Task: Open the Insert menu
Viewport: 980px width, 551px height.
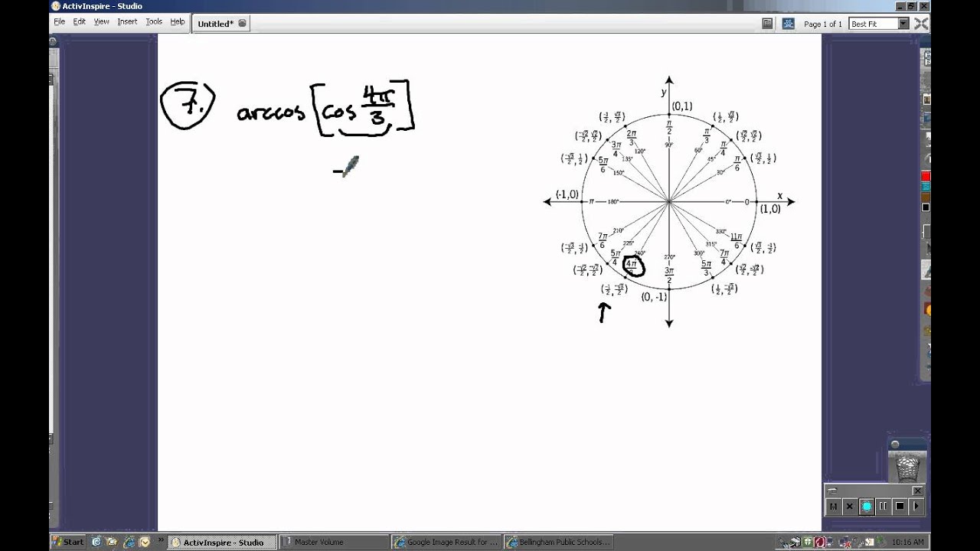Action: pyautogui.click(x=127, y=21)
